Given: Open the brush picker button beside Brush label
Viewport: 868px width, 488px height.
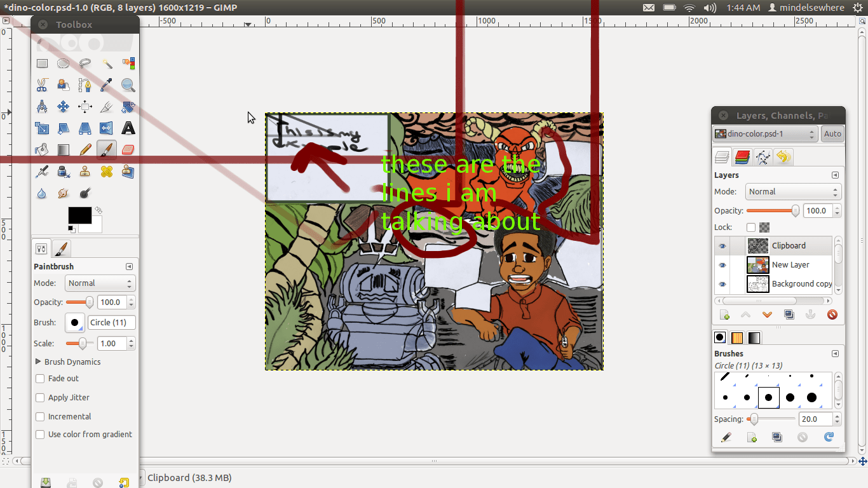Looking at the screenshot, I should tap(75, 323).
